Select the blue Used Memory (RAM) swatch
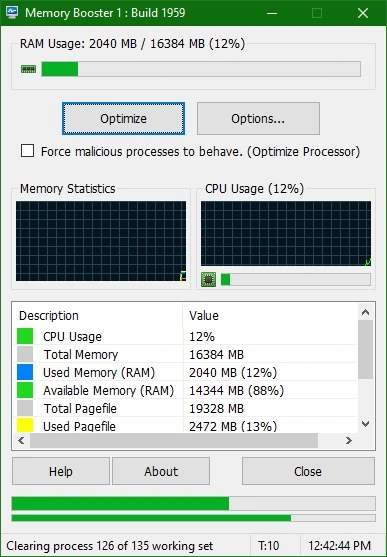This screenshot has width=387, height=557. pyautogui.click(x=25, y=372)
